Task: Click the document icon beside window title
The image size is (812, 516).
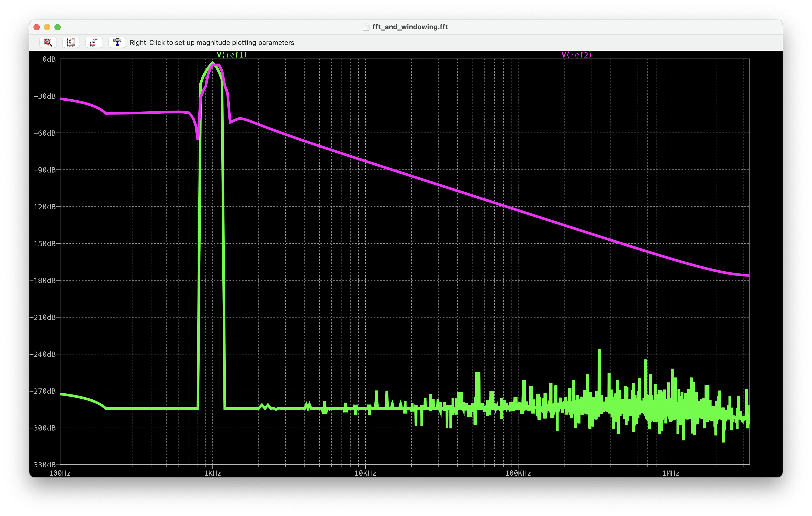Action: click(x=366, y=27)
